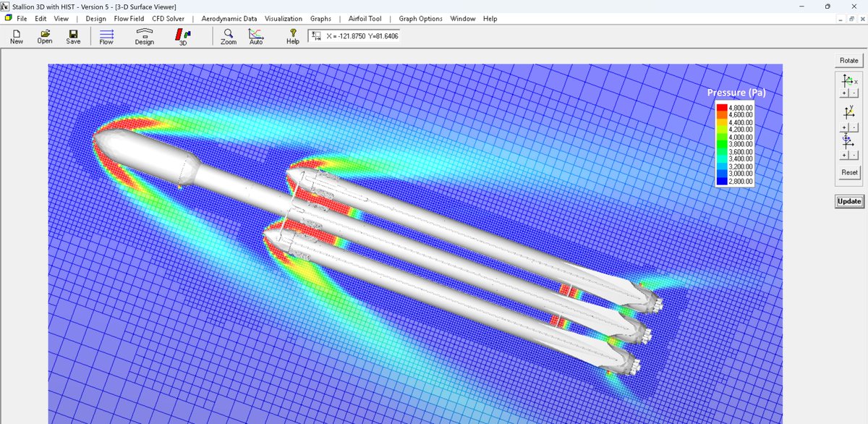The width and height of the screenshot is (868, 424).
Task: Open the Airfoil Tool menu
Action: pos(365,18)
